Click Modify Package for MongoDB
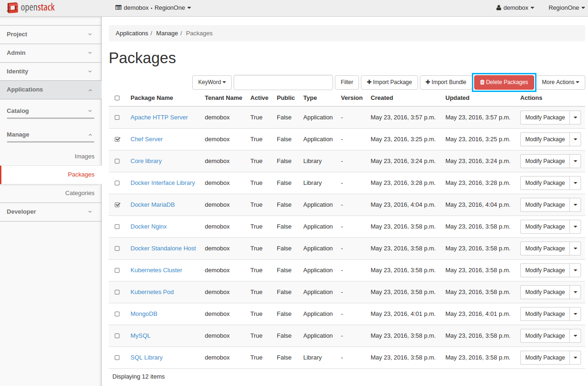 click(544, 314)
